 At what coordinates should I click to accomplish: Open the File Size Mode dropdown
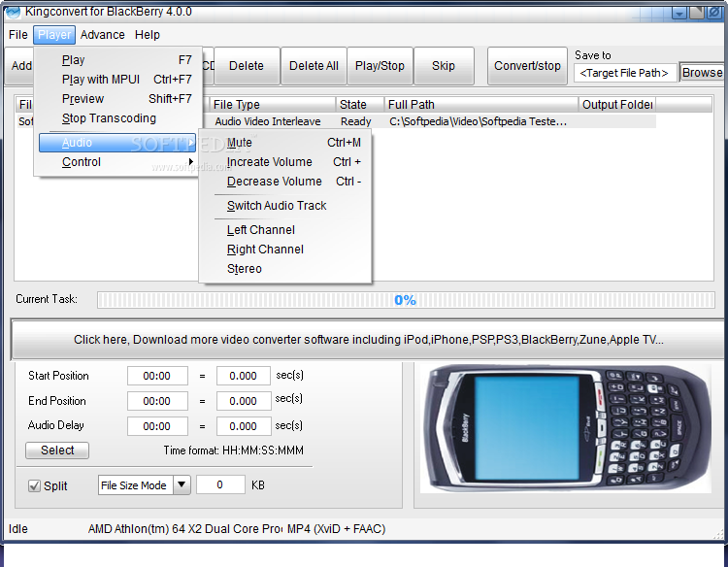click(x=182, y=485)
